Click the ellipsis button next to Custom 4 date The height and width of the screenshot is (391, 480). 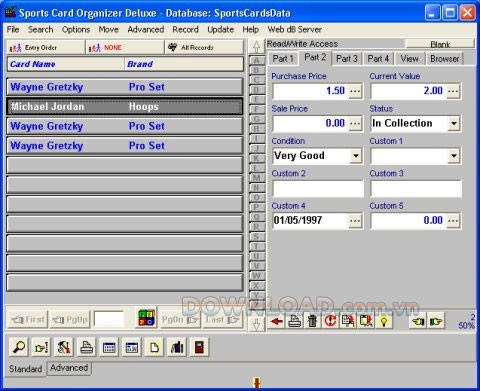click(x=355, y=221)
